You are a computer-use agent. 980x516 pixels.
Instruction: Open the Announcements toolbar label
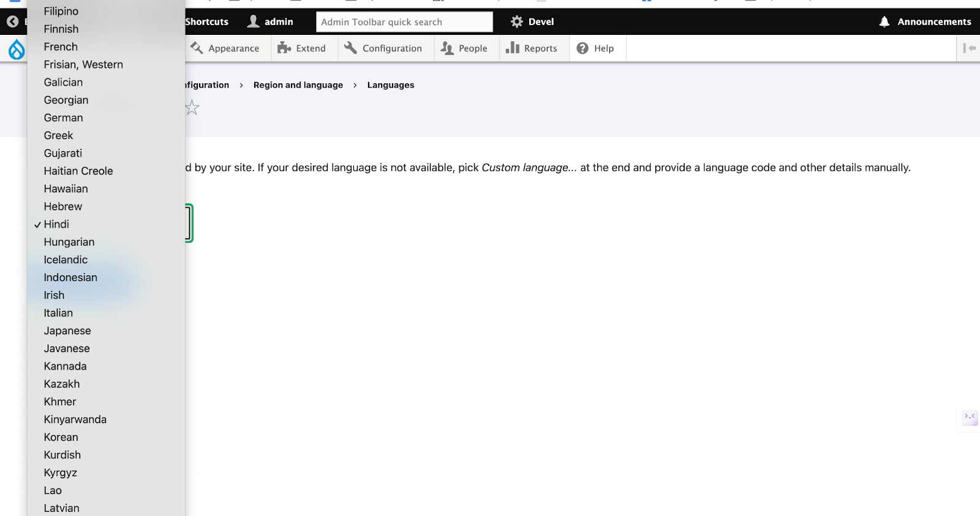tap(934, 21)
